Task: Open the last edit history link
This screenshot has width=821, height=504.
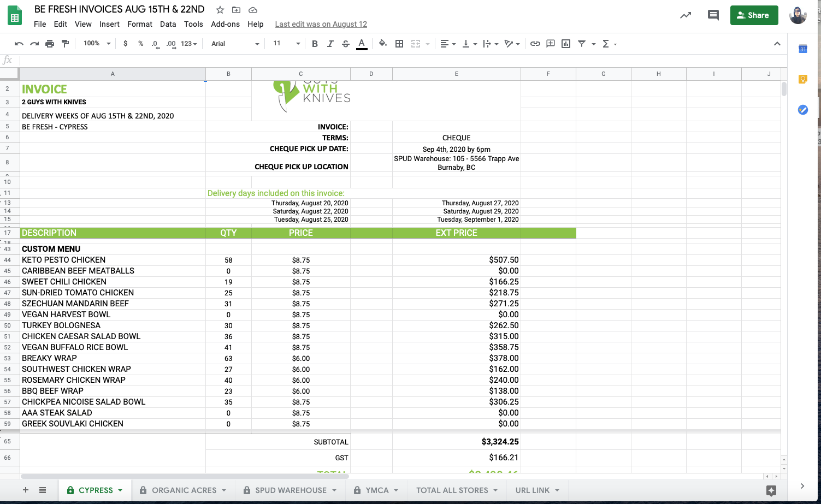Action: 321,24
